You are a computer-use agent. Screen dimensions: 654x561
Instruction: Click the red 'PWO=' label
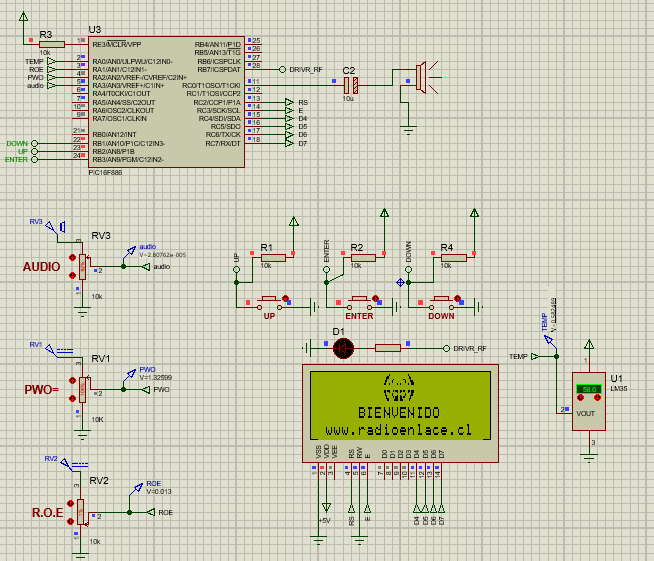click(41, 390)
